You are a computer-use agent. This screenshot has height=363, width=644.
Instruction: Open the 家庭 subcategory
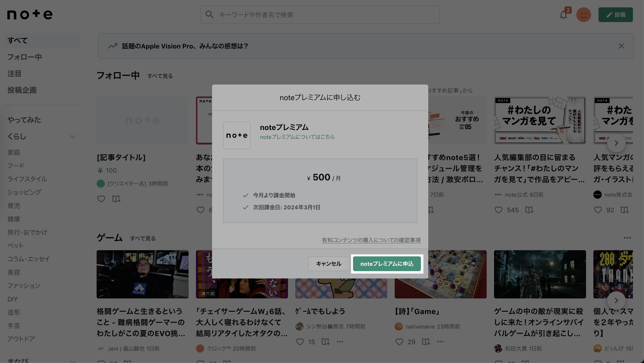tap(14, 152)
